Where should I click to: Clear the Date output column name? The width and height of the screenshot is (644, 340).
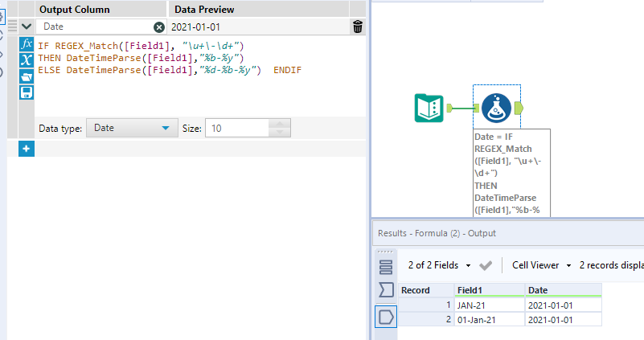point(159,27)
